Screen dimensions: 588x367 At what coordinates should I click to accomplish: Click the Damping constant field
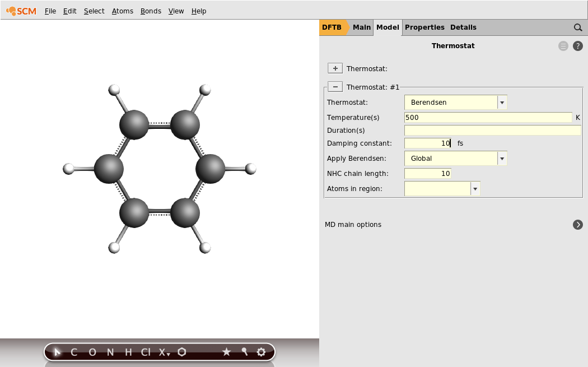click(x=427, y=143)
